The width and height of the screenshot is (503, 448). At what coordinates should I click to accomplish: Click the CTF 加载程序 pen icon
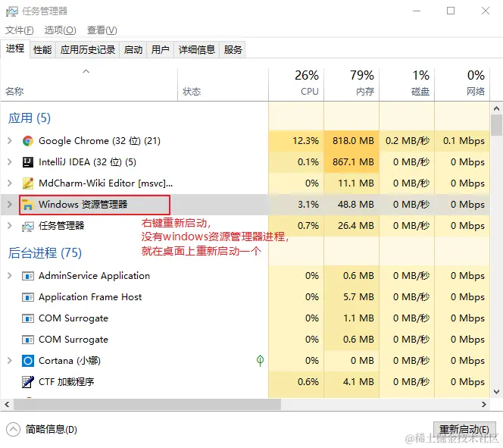[28, 382]
